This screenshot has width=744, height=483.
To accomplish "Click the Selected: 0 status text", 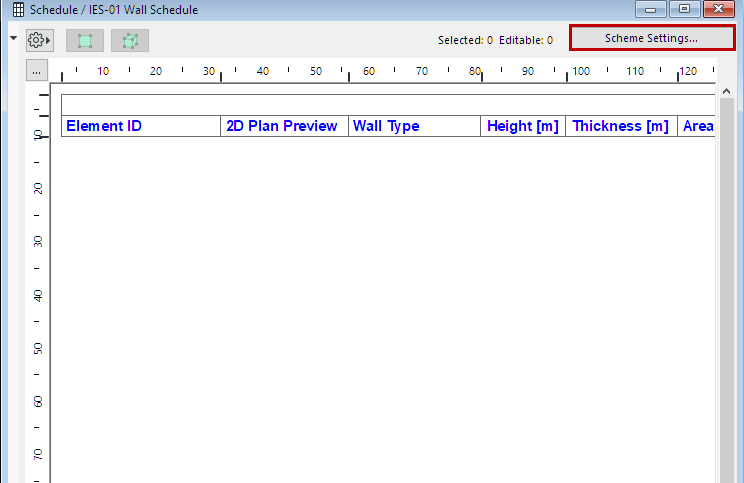I will tap(465, 40).
